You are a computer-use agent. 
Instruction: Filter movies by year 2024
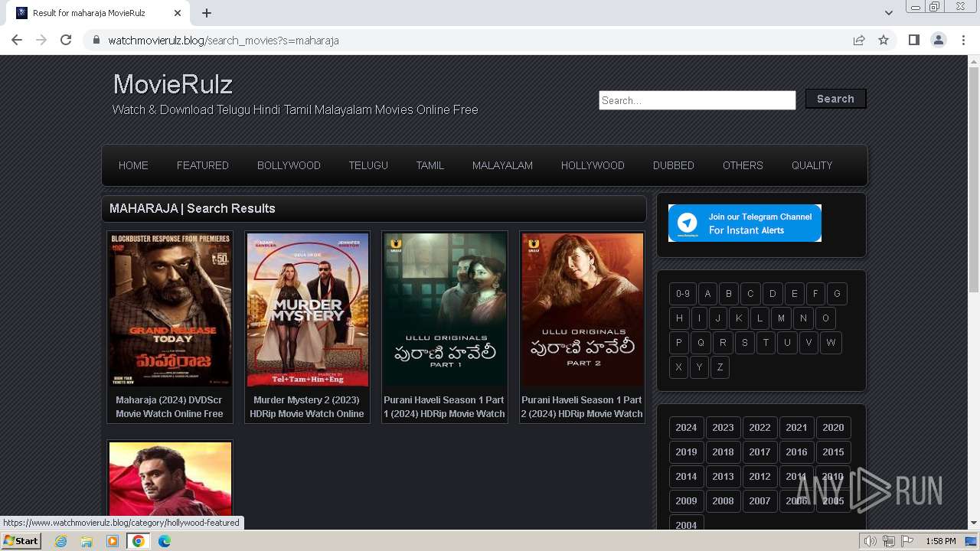tap(686, 428)
